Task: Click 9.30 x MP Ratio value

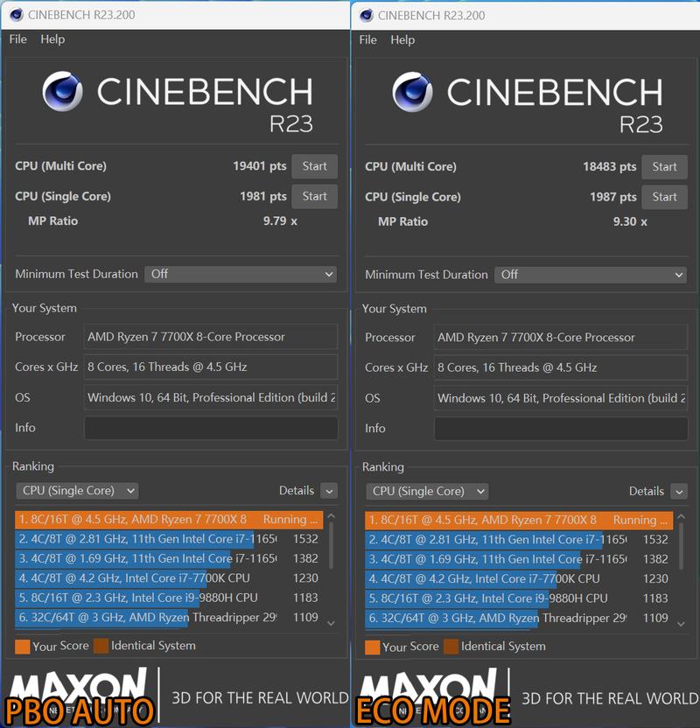Action: tap(630, 221)
